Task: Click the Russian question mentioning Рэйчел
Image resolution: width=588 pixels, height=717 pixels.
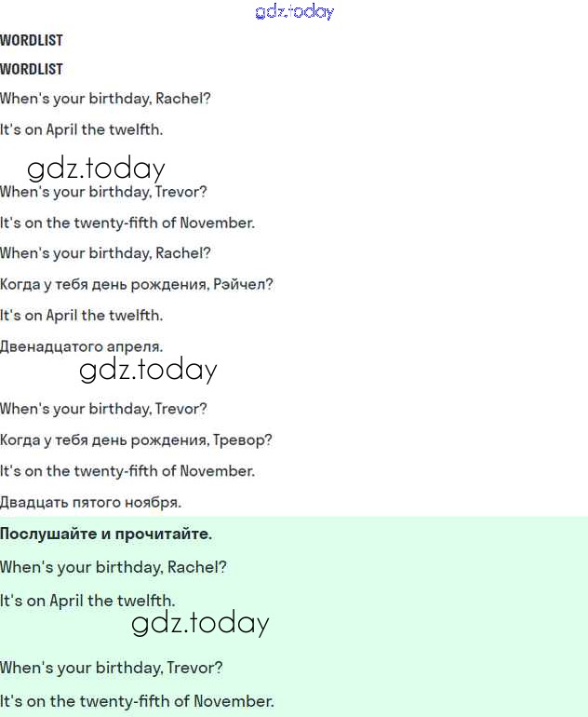Action: 137,284
